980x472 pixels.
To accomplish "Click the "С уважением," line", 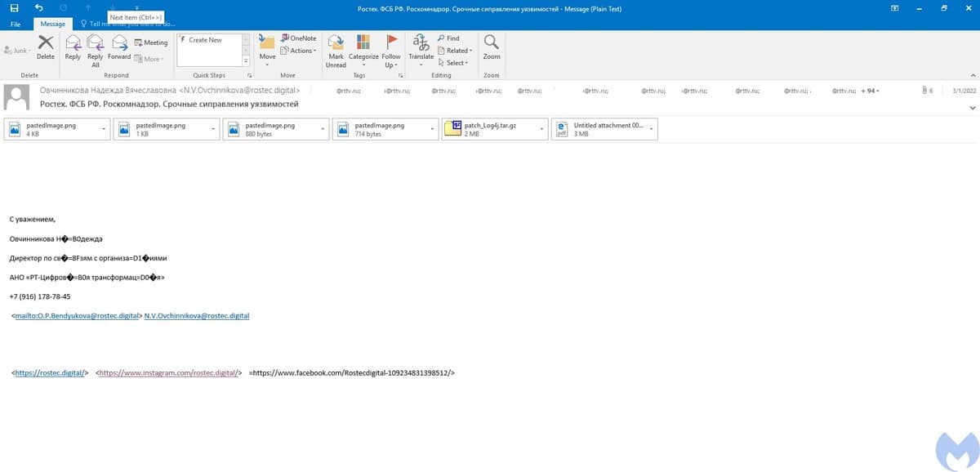I will (x=33, y=220).
